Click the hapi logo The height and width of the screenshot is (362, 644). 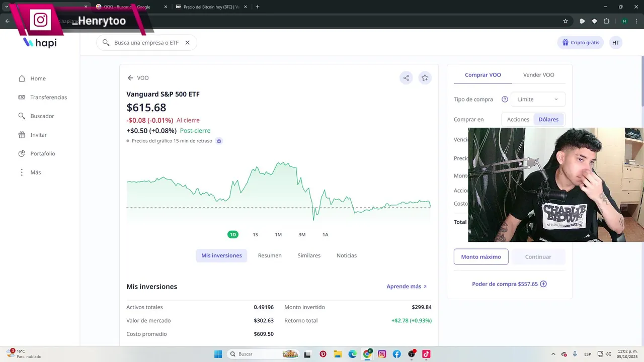click(x=40, y=43)
